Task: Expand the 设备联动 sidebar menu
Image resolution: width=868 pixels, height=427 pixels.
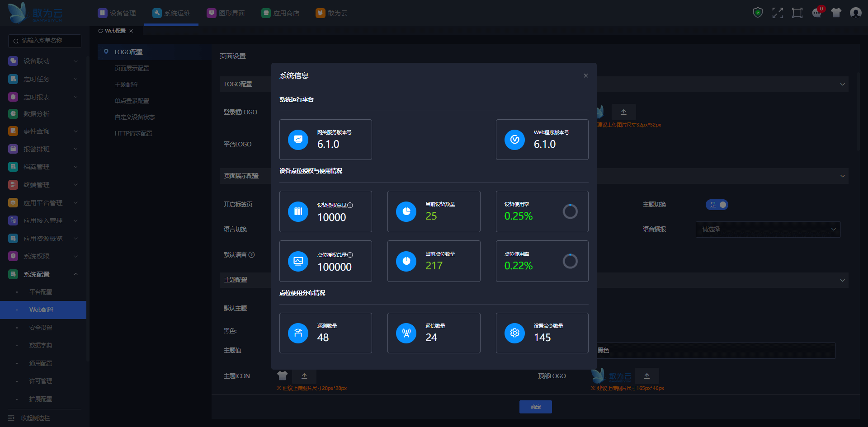Action: point(75,61)
